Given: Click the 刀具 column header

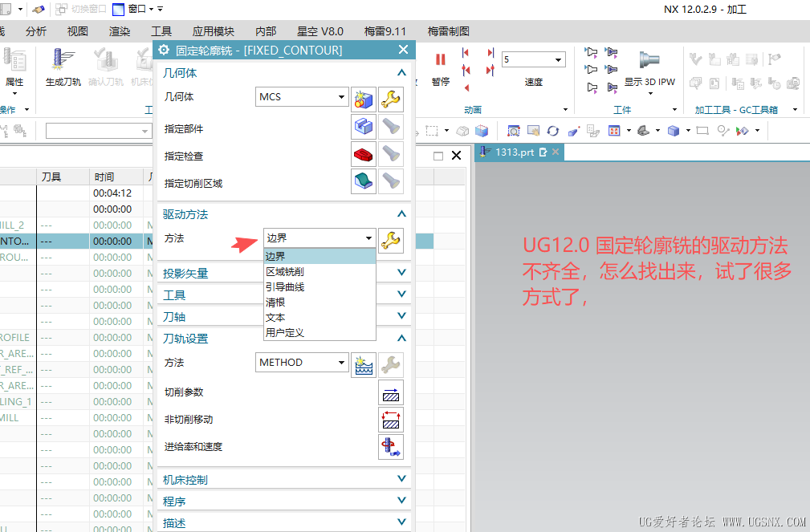Looking at the screenshot, I should (63, 177).
